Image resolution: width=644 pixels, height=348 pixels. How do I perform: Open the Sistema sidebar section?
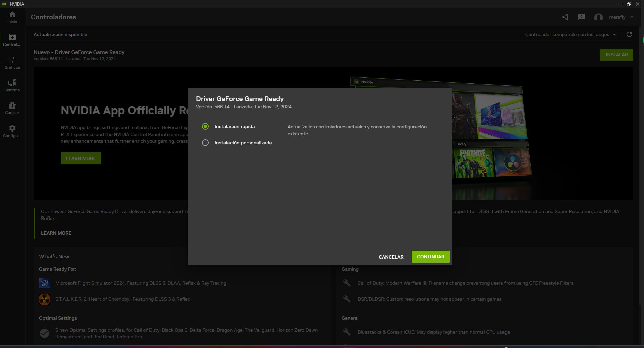pyautogui.click(x=12, y=86)
